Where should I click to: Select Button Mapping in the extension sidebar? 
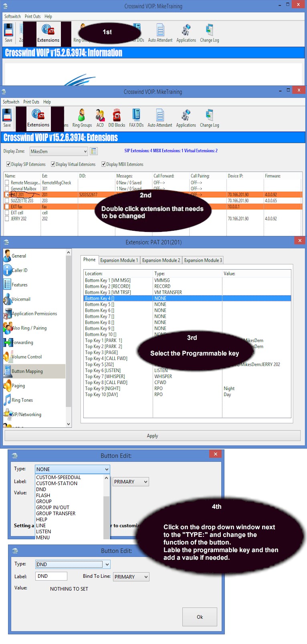[x=27, y=371]
